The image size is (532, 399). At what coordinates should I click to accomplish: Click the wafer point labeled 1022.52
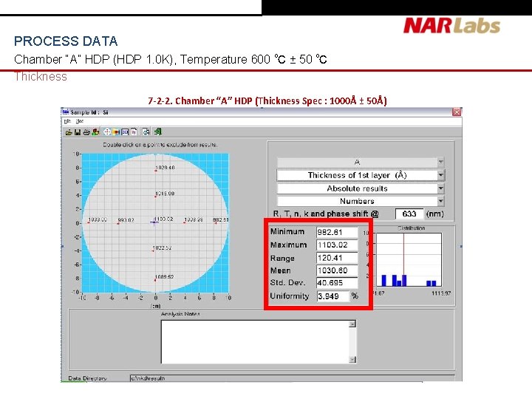[x=154, y=250]
